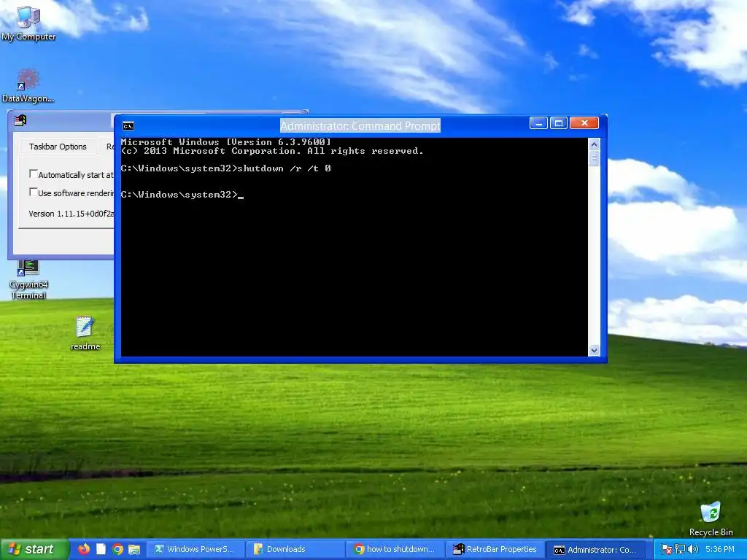The height and width of the screenshot is (560, 747).
Task: Click the Administrator: Command Prompt title bar
Action: coord(360,125)
